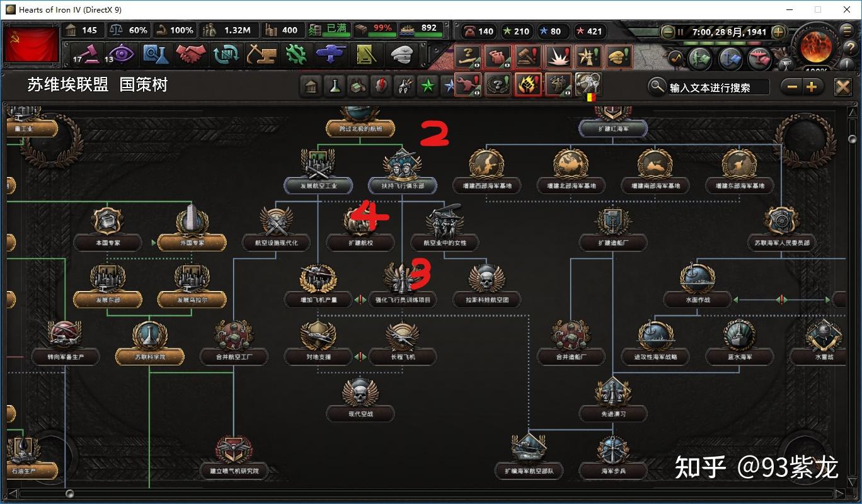The image size is (862, 504).
Task: Close the national focus tree panel
Action: pos(843,87)
